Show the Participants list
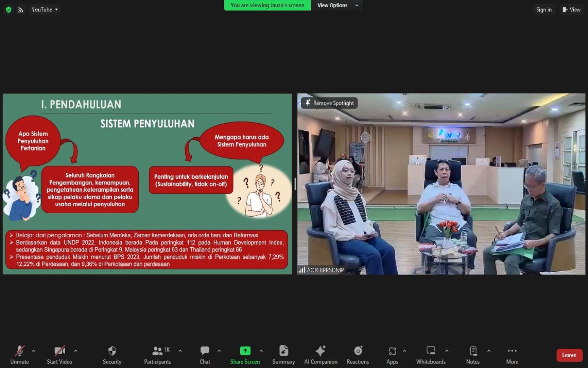Image resolution: width=588 pixels, height=368 pixels. tap(157, 355)
